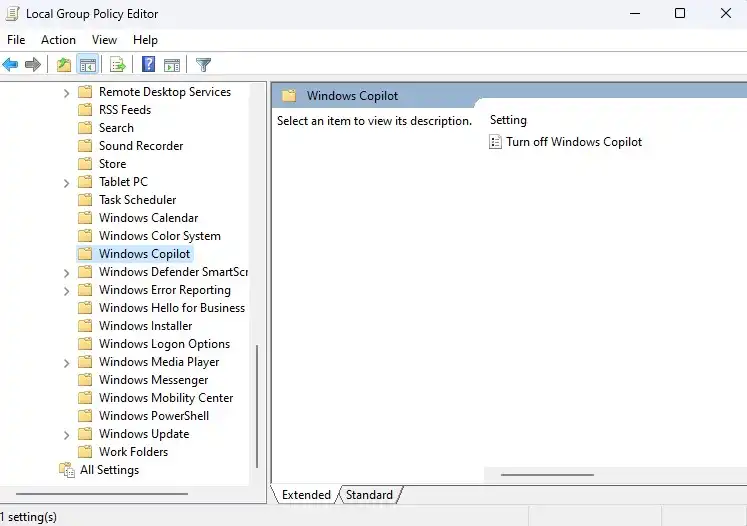Select Turn off Windows Copilot setting

[x=574, y=142]
